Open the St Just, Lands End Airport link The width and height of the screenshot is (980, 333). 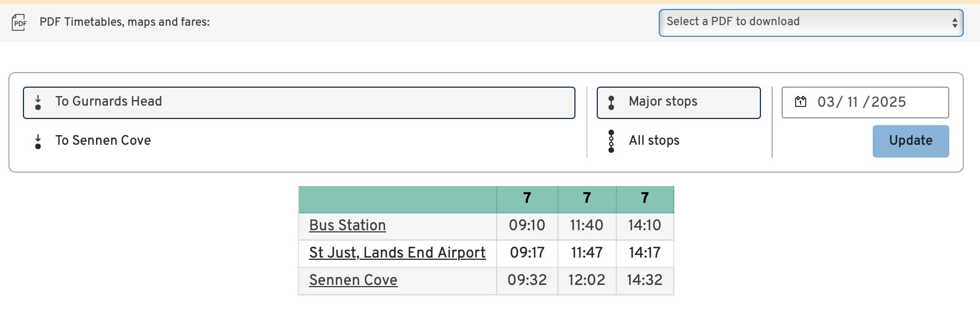(x=397, y=253)
